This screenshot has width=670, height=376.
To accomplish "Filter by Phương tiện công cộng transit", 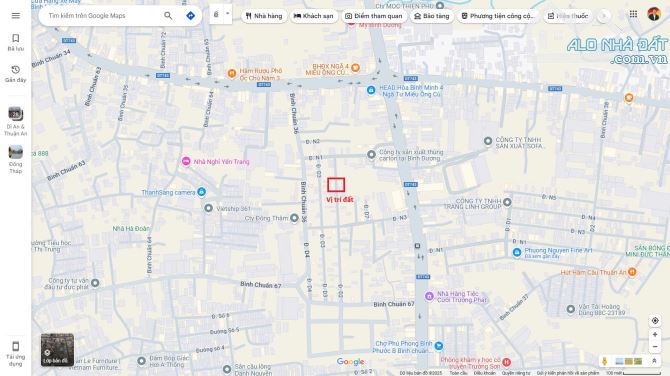I will click(498, 16).
